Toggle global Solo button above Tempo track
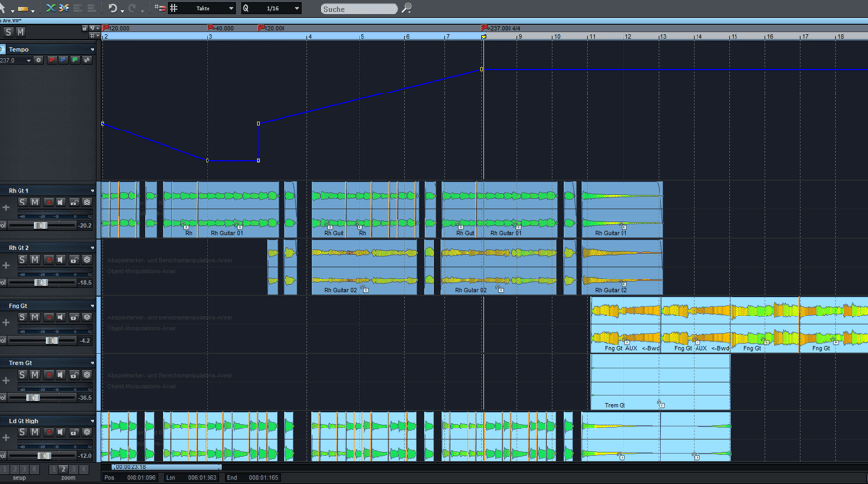The width and height of the screenshot is (868, 484). [x=8, y=32]
